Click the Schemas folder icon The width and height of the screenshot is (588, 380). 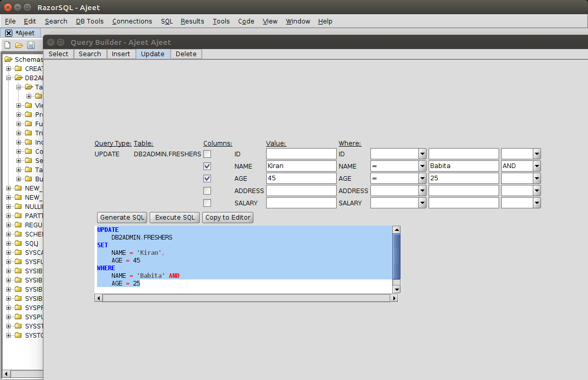[x=9, y=59]
